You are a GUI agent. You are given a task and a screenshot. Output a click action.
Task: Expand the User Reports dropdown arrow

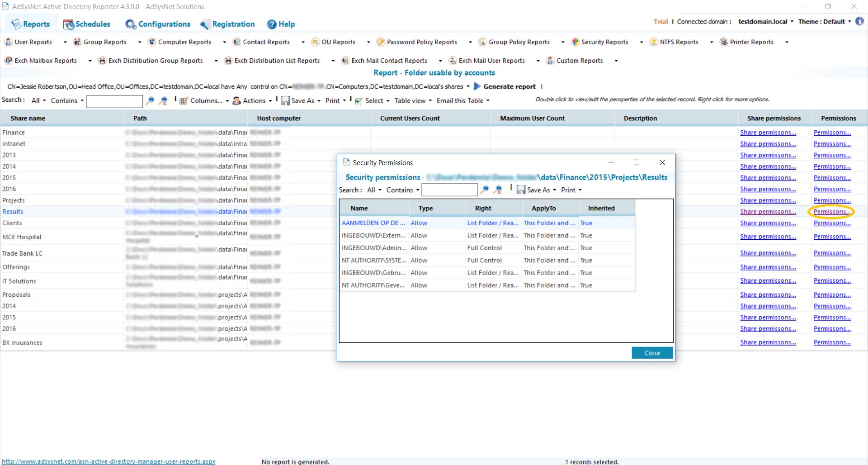point(65,42)
